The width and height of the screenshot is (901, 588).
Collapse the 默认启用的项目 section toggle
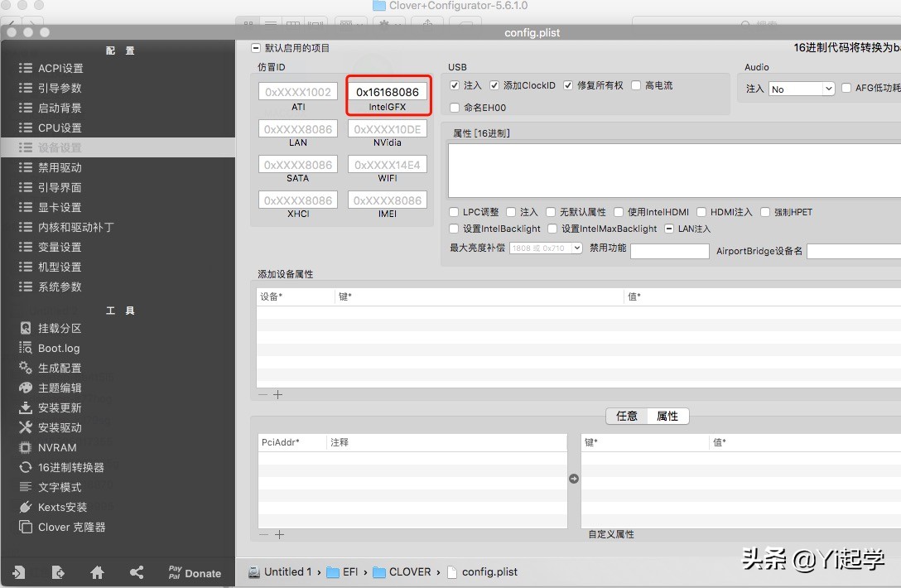(255, 48)
